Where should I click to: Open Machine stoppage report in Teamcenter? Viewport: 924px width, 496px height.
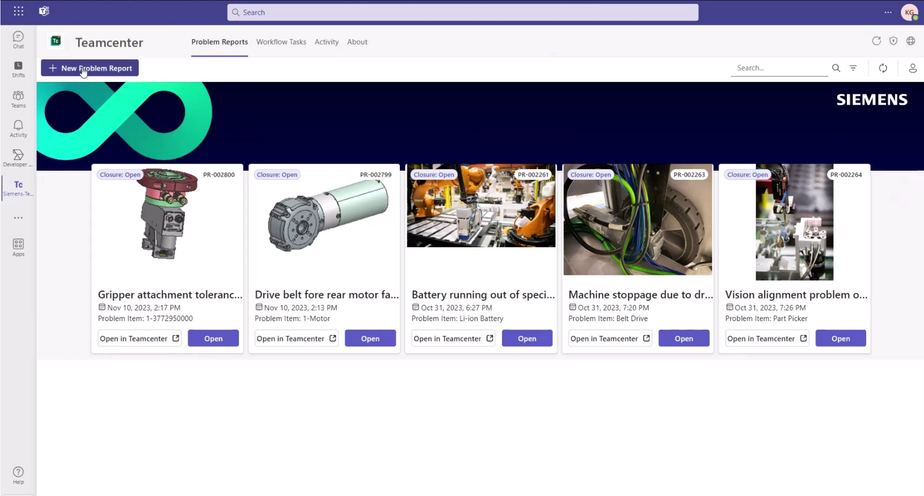click(x=610, y=338)
